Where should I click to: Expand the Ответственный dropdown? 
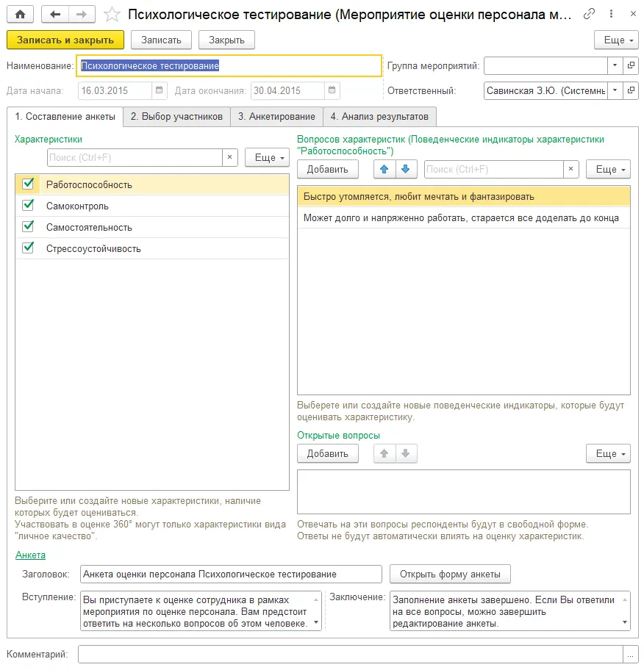[615, 90]
